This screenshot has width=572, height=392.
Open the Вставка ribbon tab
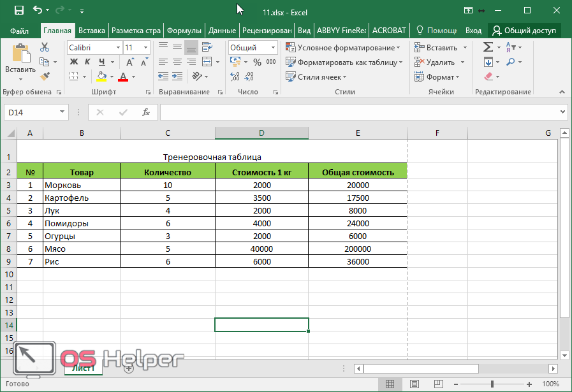[92, 30]
